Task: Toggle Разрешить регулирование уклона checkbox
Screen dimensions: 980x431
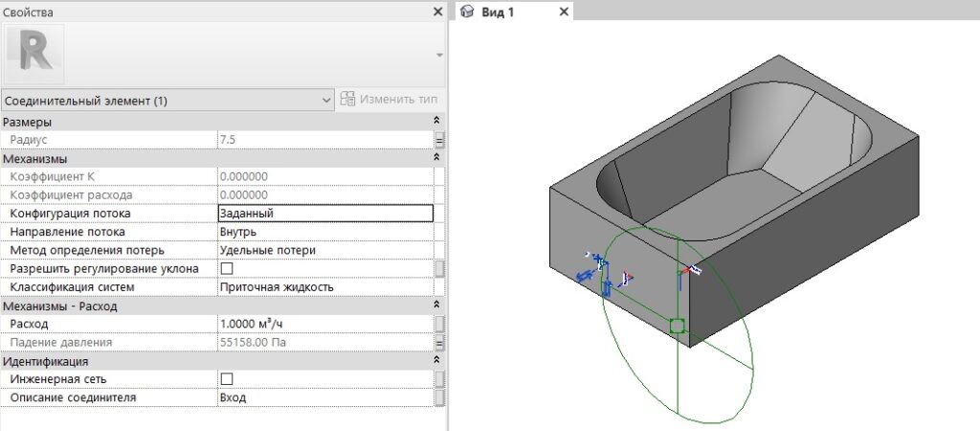Action: pos(227,268)
